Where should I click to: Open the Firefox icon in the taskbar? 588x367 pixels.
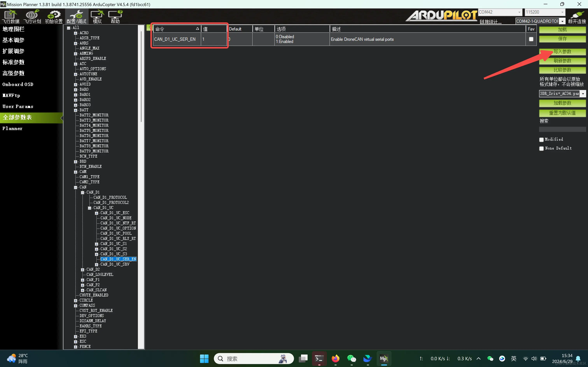tap(335, 358)
